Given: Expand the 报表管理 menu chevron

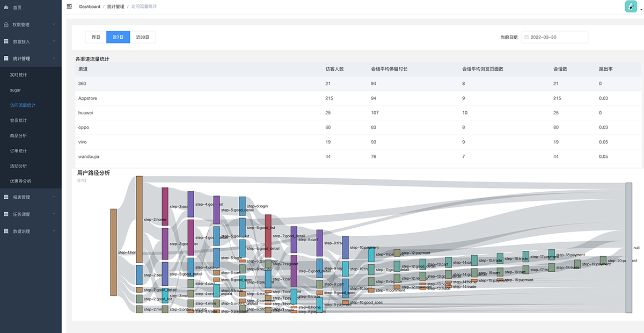Looking at the screenshot, I should tap(54, 197).
